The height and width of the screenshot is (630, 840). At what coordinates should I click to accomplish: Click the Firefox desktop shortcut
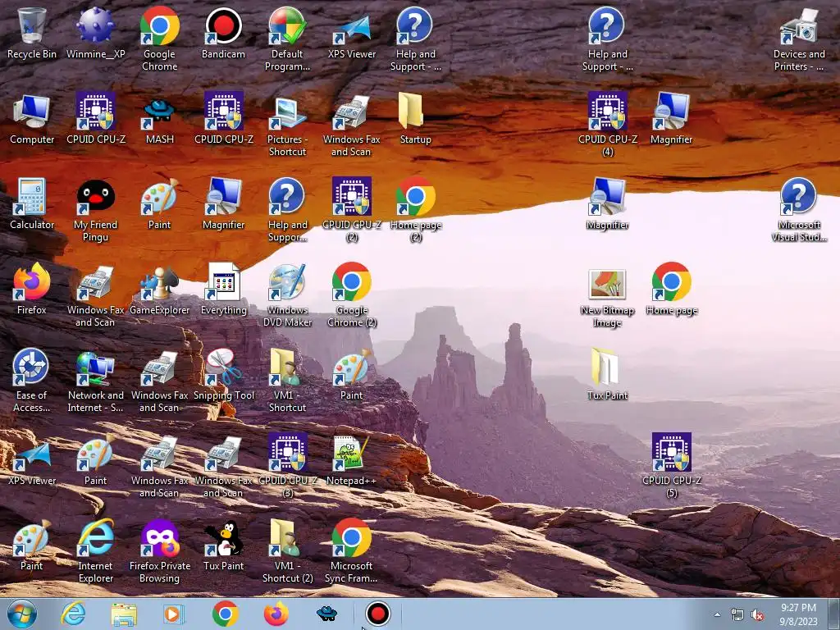tap(32, 290)
